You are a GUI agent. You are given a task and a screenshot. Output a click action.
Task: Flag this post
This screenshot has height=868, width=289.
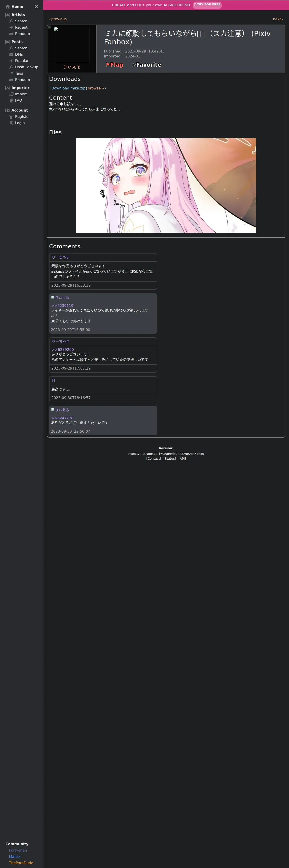pyautogui.click(x=114, y=65)
